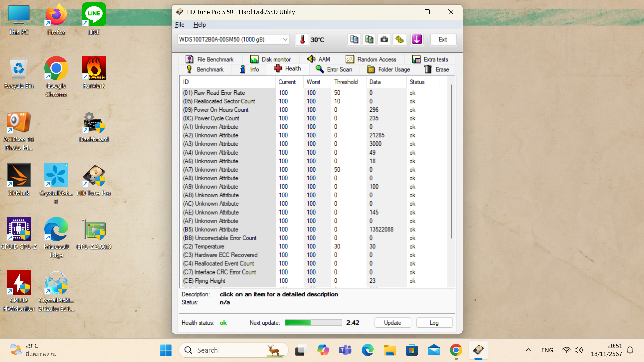Click the camera save screenshot icon
The height and width of the screenshot is (362, 644).
(384, 40)
